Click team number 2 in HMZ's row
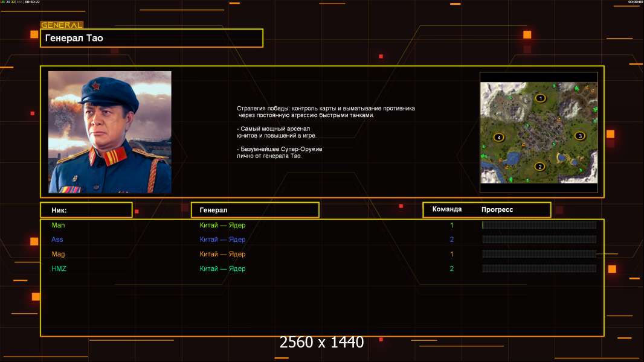Image resolution: width=644 pixels, height=362 pixels. tap(452, 268)
